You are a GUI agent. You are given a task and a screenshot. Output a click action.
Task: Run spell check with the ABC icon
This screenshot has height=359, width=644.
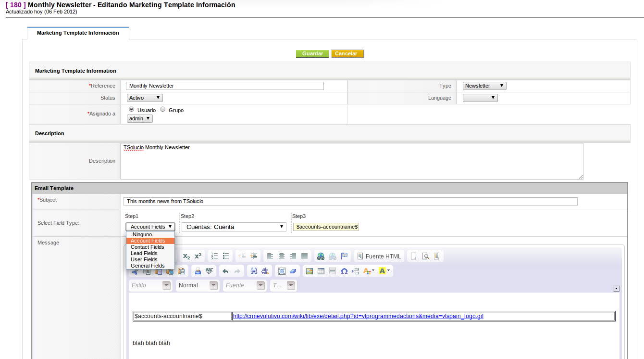(210, 271)
